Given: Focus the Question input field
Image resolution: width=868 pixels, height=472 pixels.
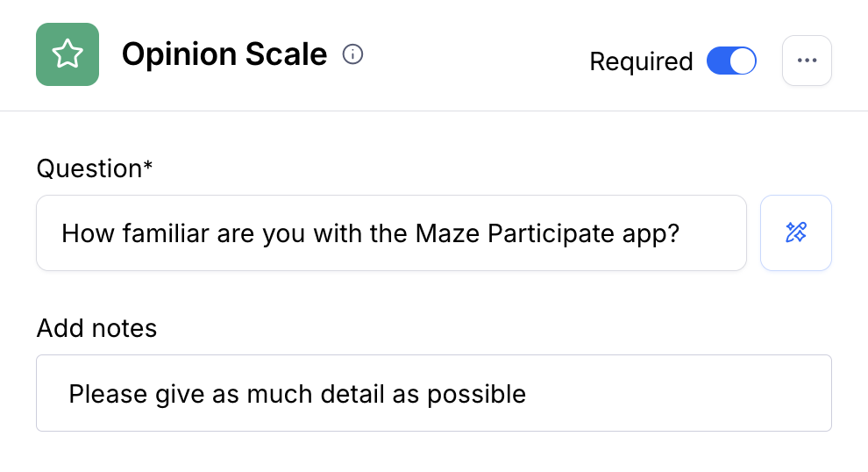Looking at the screenshot, I should point(391,232).
